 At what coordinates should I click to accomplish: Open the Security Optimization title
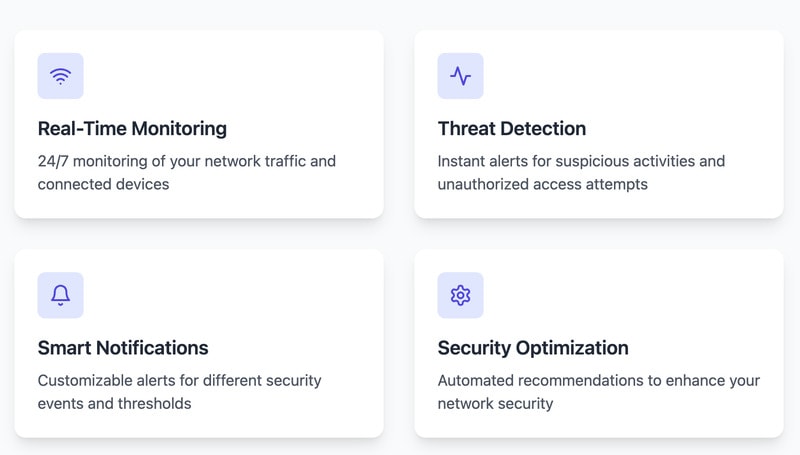pyautogui.click(x=533, y=348)
